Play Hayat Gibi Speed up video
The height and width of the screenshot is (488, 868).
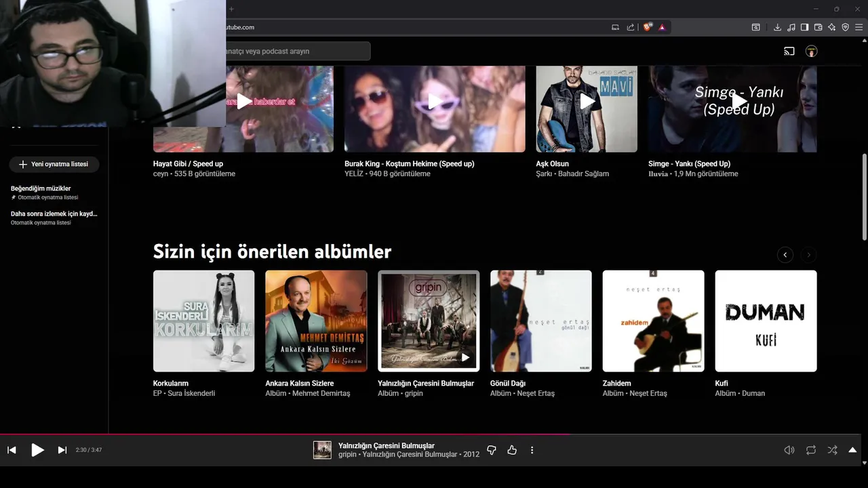tap(243, 102)
